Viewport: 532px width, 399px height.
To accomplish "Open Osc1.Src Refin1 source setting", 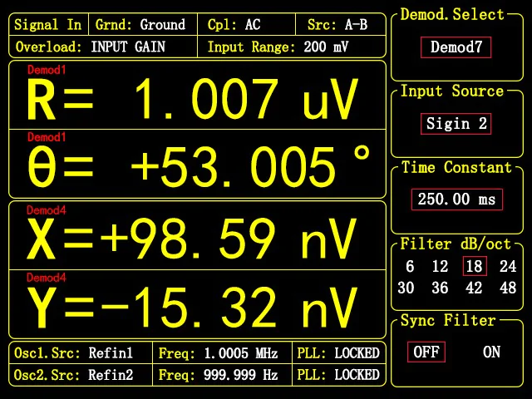I will coord(81,352).
